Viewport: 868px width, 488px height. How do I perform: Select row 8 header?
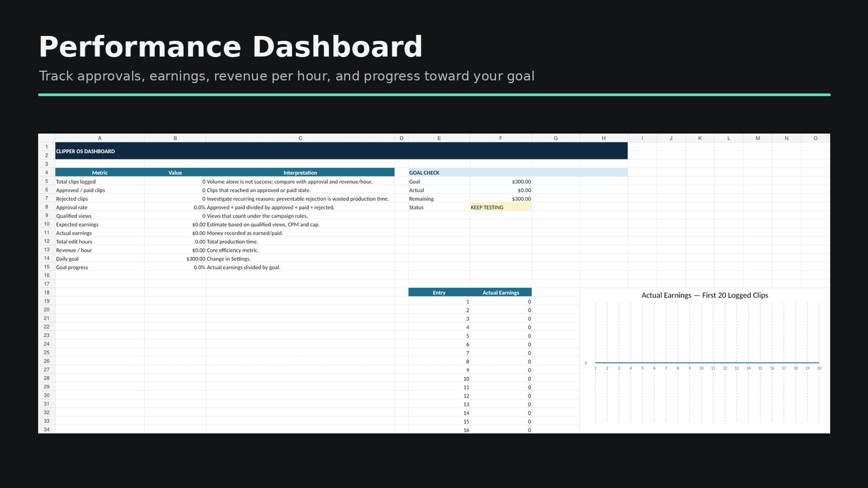click(x=47, y=207)
